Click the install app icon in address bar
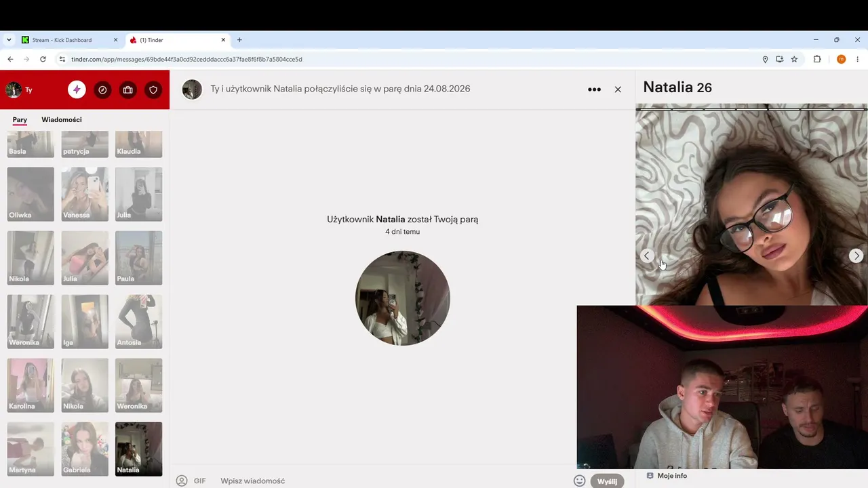868x488 pixels. point(780,59)
